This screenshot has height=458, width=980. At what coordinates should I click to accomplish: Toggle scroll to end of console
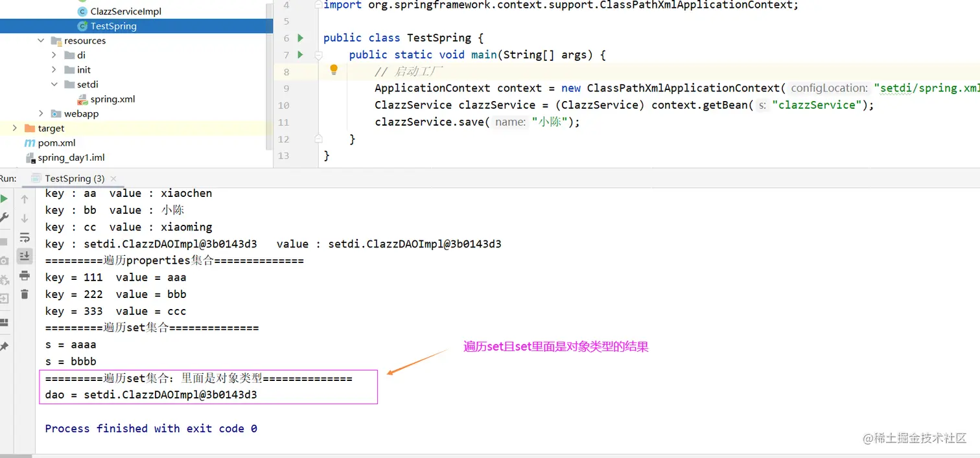(x=25, y=256)
